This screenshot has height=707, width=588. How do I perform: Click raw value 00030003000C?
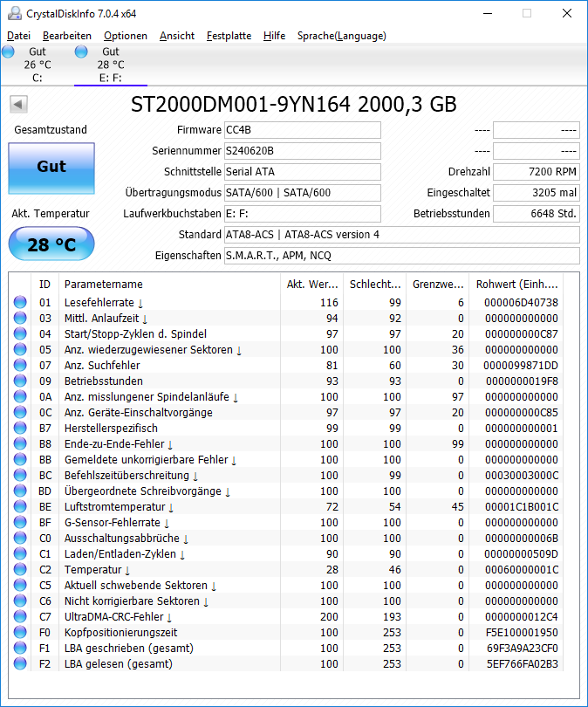[x=522, y=475]
